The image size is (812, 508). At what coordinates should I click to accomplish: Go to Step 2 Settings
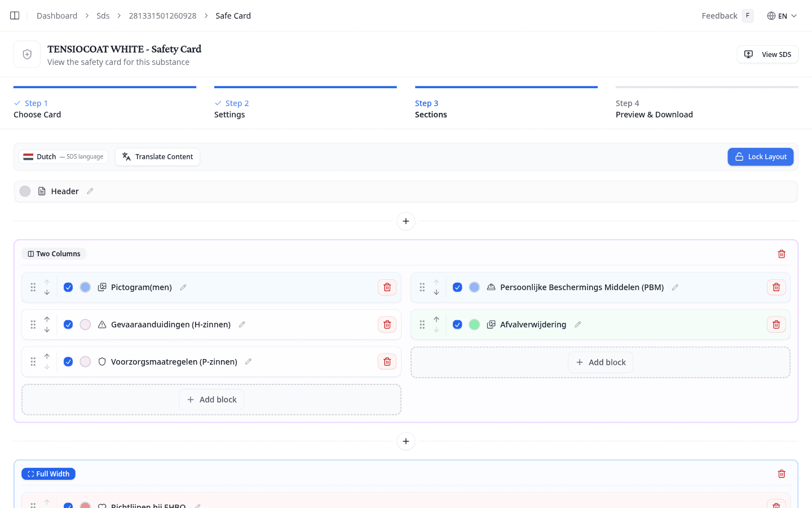point(306,103)
